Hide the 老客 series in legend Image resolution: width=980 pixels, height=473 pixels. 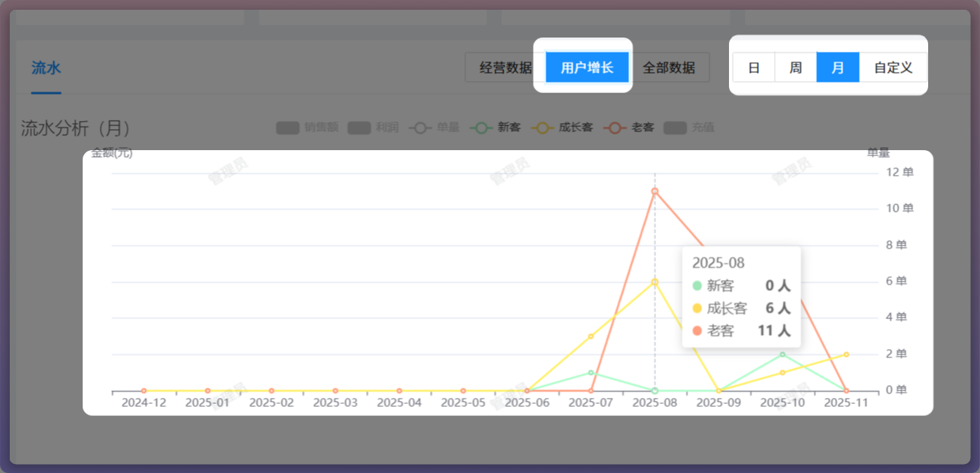(630, 128)
